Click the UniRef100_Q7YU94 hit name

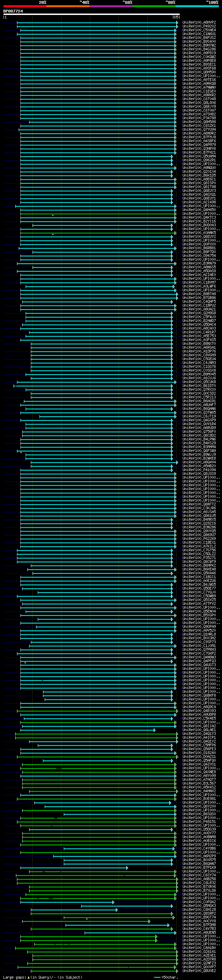(199, 129)
